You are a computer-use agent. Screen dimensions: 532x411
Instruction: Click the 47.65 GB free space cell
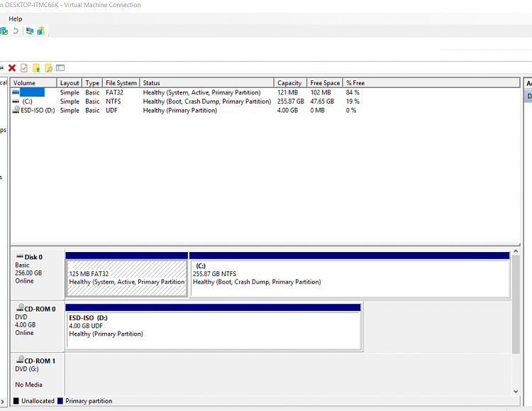click(x=322, y=102)
